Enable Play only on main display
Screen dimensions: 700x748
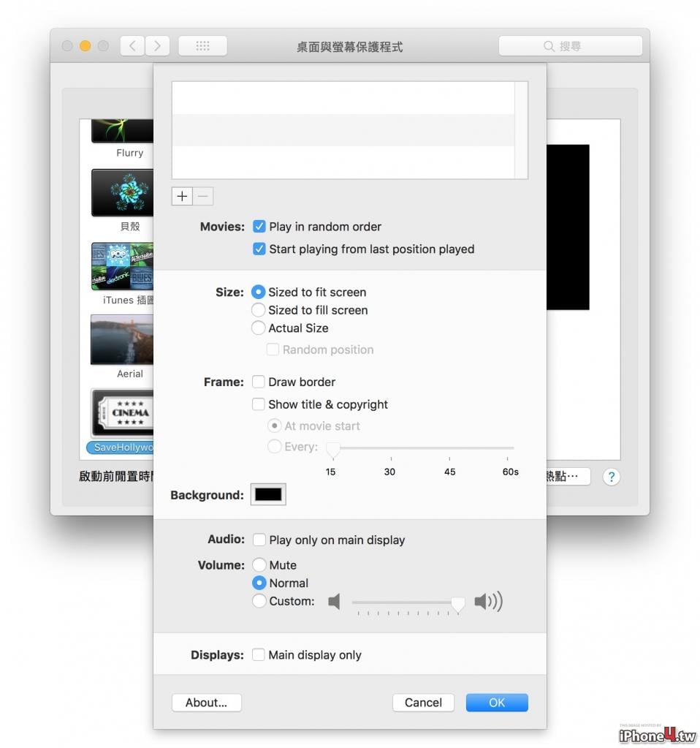click(259, 540)
